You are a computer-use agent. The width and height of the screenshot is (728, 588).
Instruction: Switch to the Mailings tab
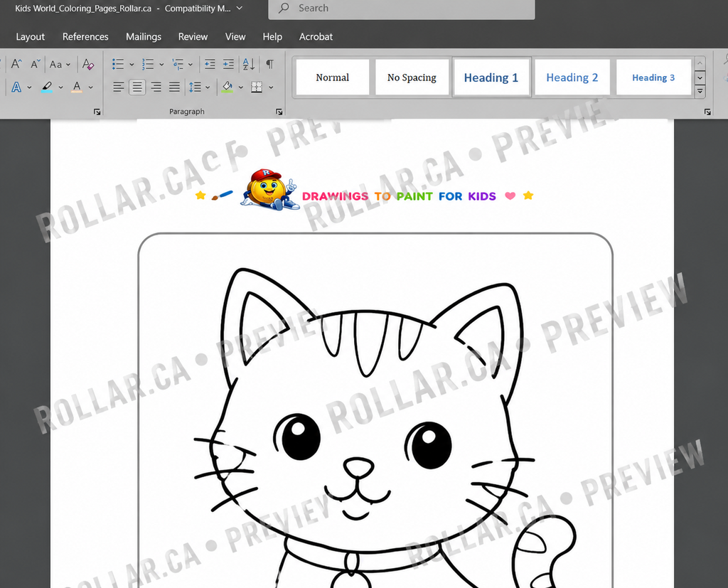point(144,37)
